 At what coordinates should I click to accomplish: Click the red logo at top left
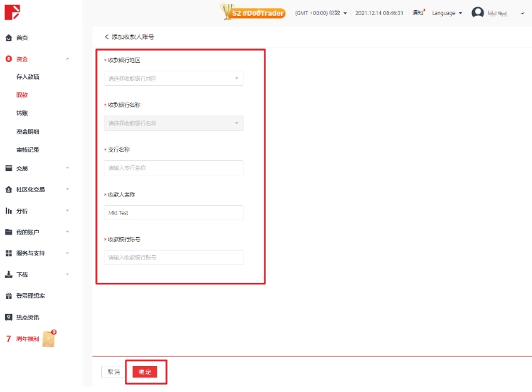coord(11,12)
